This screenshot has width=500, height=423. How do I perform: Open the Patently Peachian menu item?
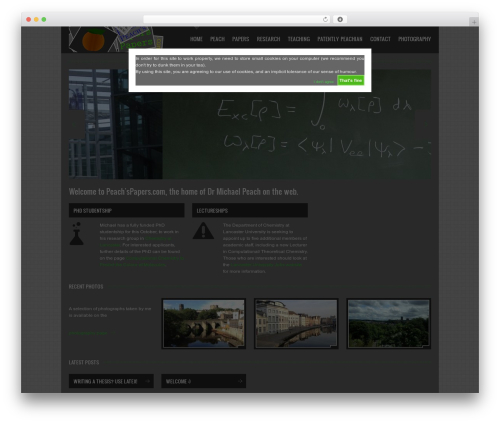pos(340,39)
